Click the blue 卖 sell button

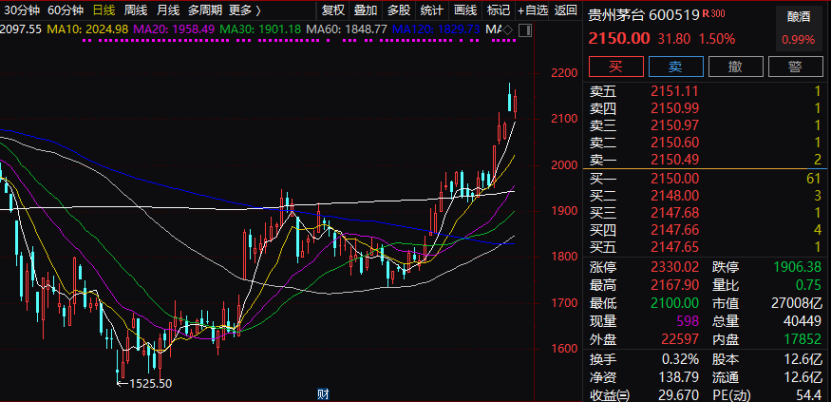[x=676, y=66]
